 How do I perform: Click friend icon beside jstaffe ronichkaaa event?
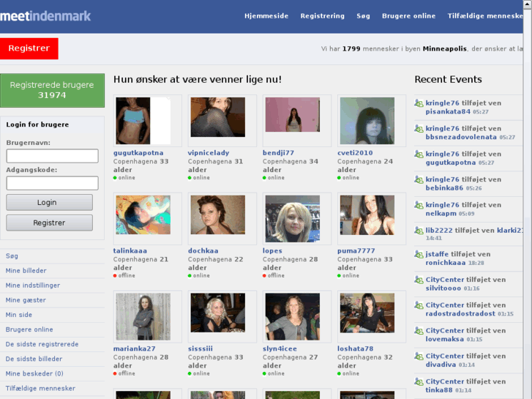click(x=419, y=254)
